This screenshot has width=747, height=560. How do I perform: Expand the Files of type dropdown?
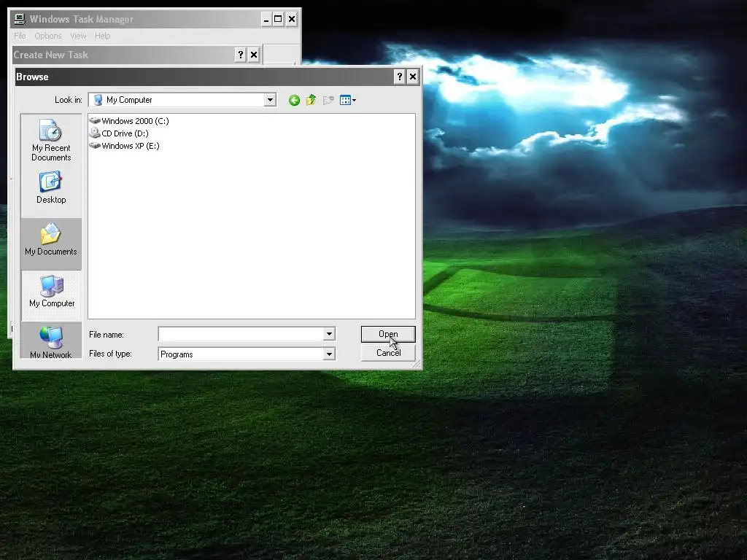[x=329, y=354]
